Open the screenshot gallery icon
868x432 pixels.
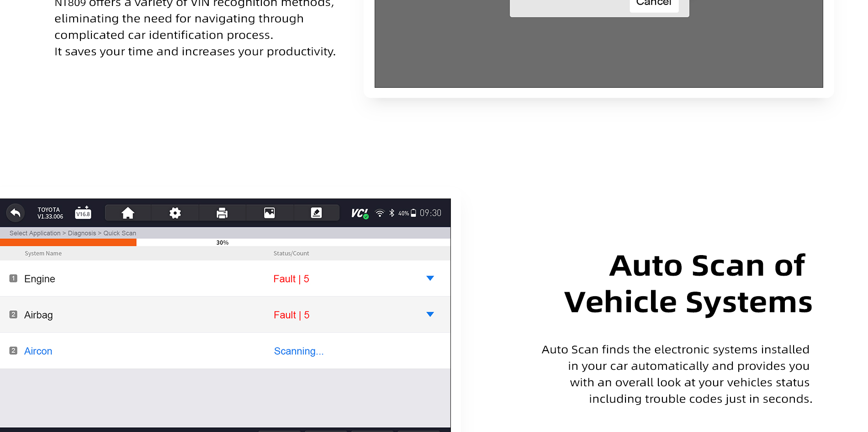point(270,213)
